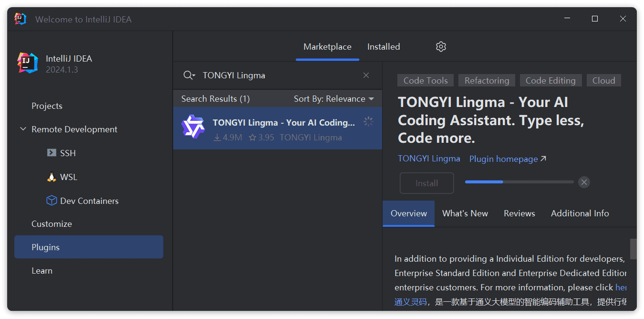Click the installation progress bar
This screenshot has height=319, width=644.
(x=519, y=182)
